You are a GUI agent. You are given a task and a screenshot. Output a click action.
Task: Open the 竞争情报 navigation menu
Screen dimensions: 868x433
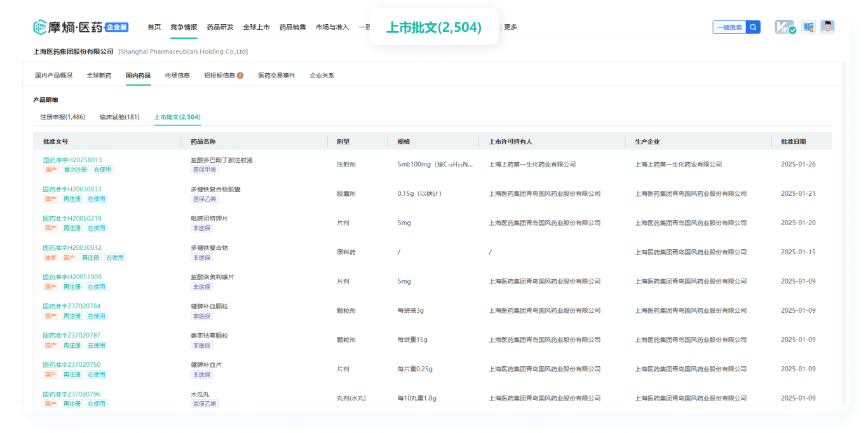(184, 27)
